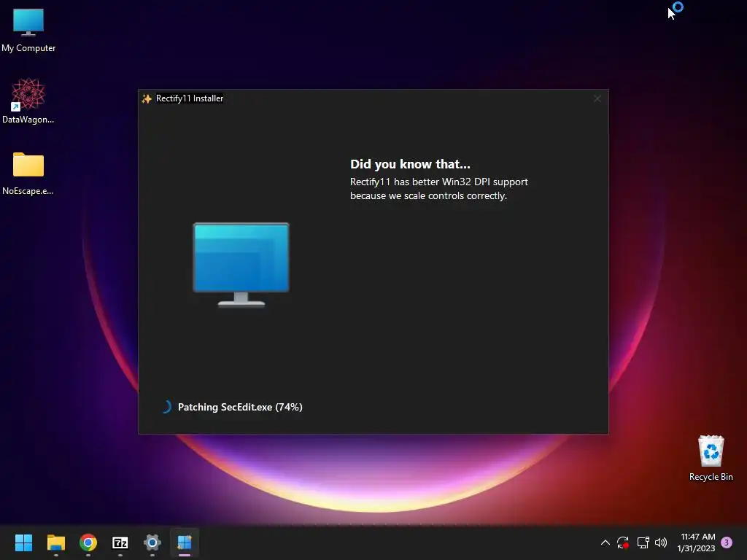The width and height of the screenshot is (747, 560).
Task: Click the 'Did you know that...' heading
Action: 410,164
